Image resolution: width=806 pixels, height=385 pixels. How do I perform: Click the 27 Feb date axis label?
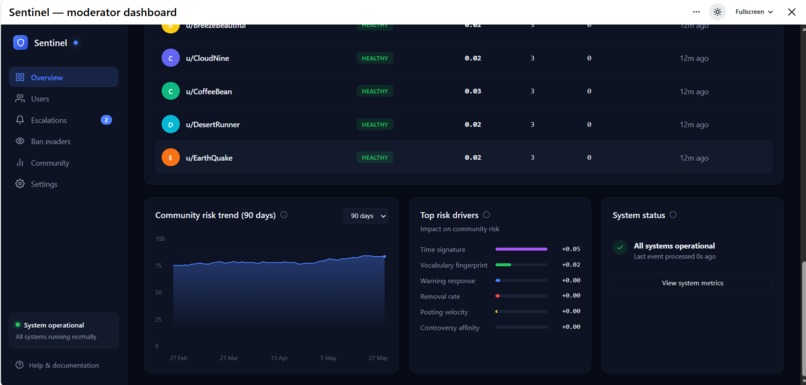[x=179, y=358]
